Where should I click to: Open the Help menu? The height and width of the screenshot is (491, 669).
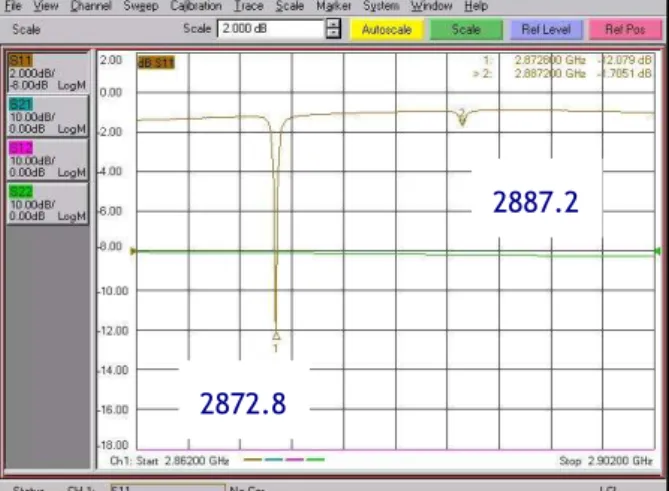(476, 6)
